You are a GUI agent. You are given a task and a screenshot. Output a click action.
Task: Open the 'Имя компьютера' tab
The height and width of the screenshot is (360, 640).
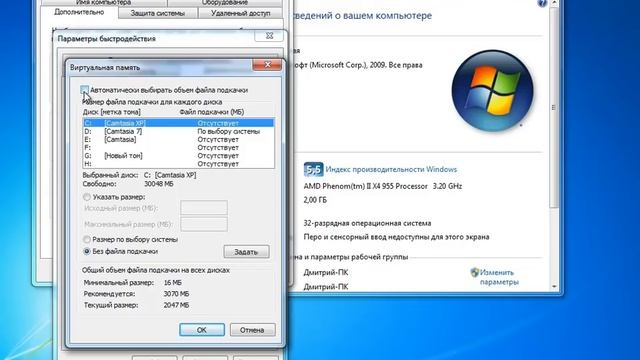click(103, 3)
